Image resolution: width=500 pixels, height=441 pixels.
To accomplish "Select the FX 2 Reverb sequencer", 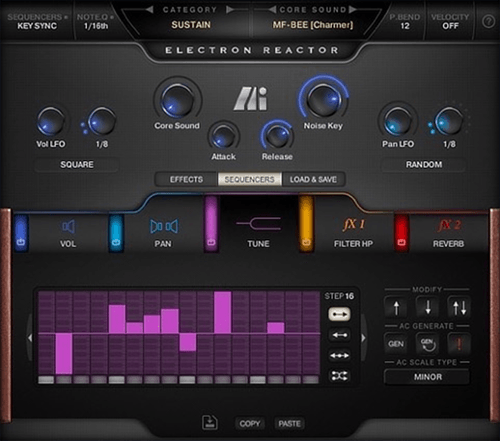I will 449,233.
